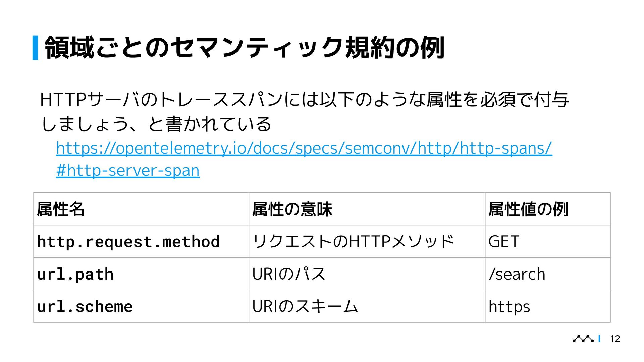644x362 pixels.
Task: Click the body paragraph starting with HTTPサーバ
Action: pos(304,112)
